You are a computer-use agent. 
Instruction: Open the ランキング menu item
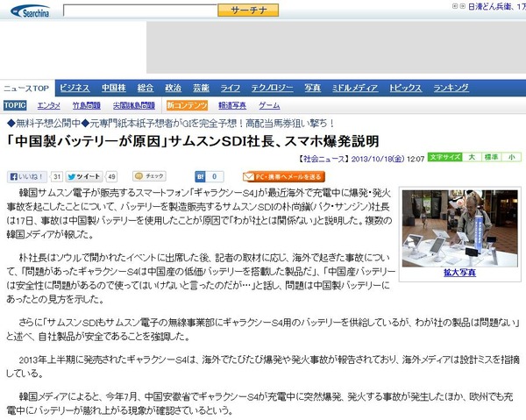pyautogui.click(x=451, y=88)
